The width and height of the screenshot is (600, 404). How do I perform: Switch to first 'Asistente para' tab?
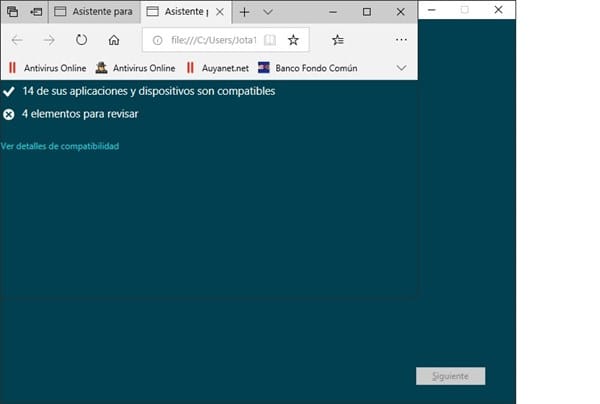(94, 12)
